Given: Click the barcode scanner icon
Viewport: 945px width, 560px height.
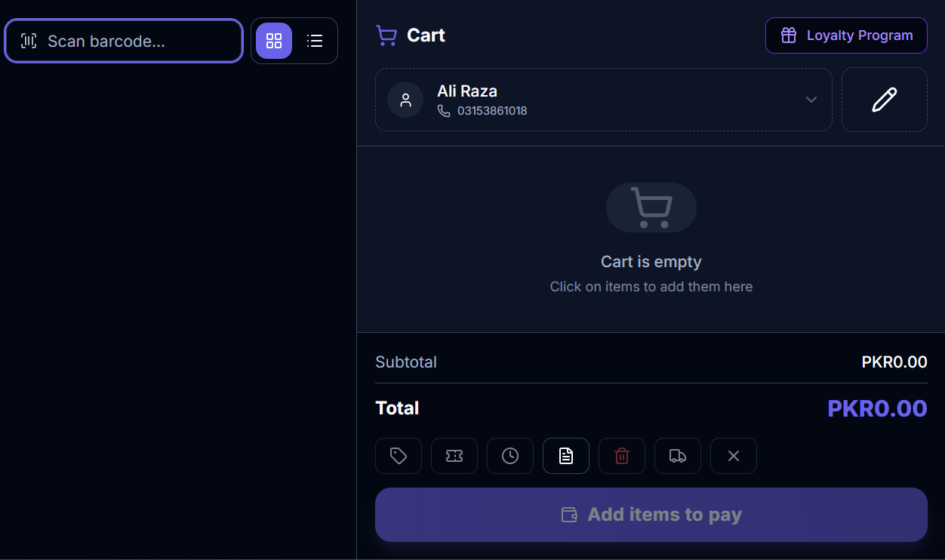Looking at the screenshot, I should click(x=29, y=41).
